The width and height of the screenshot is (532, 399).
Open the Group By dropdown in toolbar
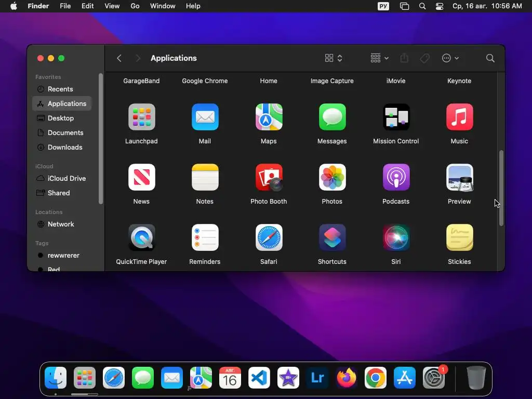[379, 58]
